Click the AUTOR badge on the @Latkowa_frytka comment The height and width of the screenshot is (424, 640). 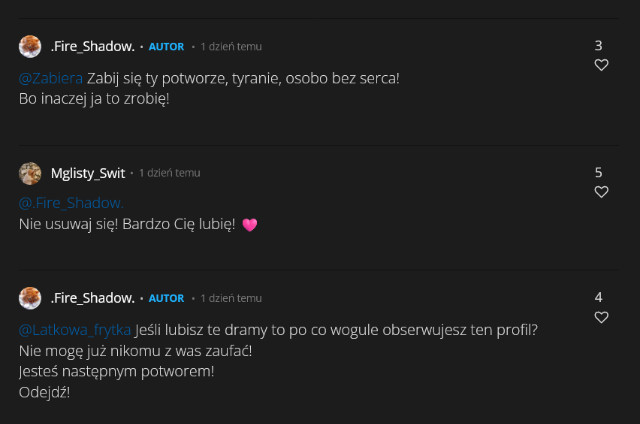(166, 299)
